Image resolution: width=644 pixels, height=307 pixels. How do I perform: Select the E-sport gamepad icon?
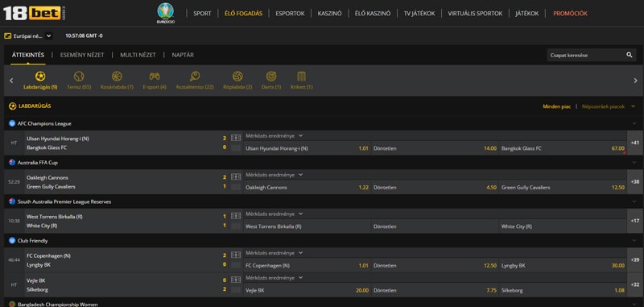click(x=155, y=77)
